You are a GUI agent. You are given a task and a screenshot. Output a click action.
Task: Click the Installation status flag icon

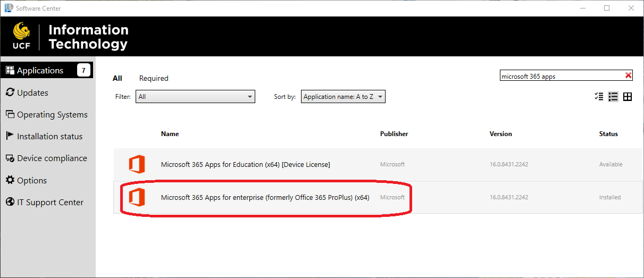(x=10, y=136)
